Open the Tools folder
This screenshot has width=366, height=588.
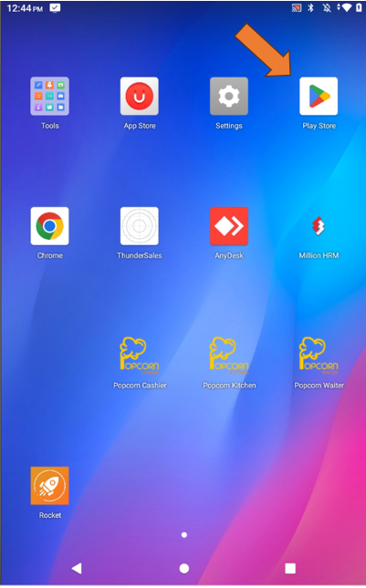tap(49, 96)
